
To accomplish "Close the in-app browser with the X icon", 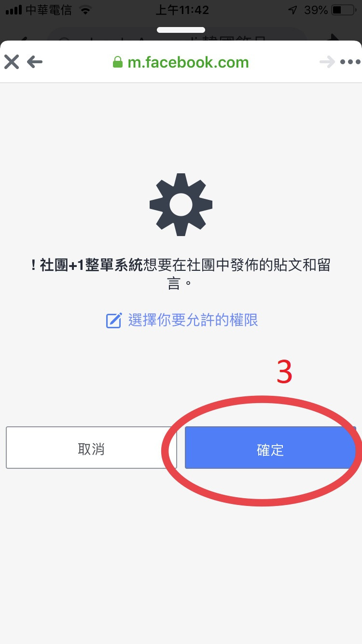I will [12, 62].
